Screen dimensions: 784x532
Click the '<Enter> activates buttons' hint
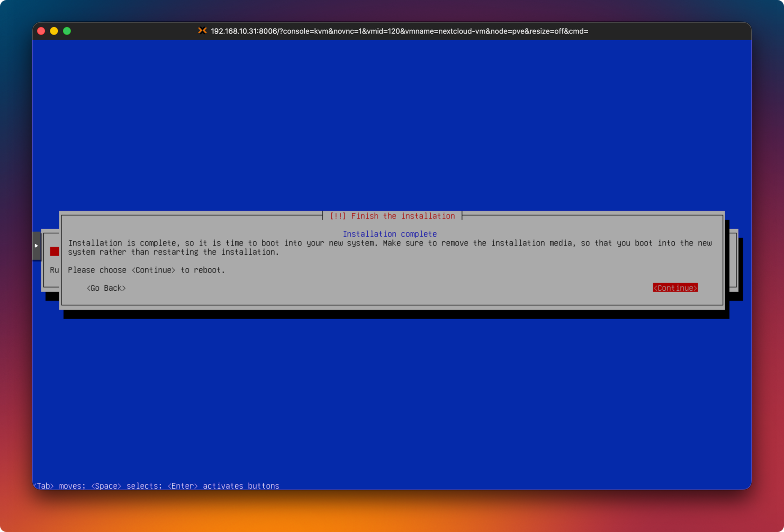click(223, 486)
